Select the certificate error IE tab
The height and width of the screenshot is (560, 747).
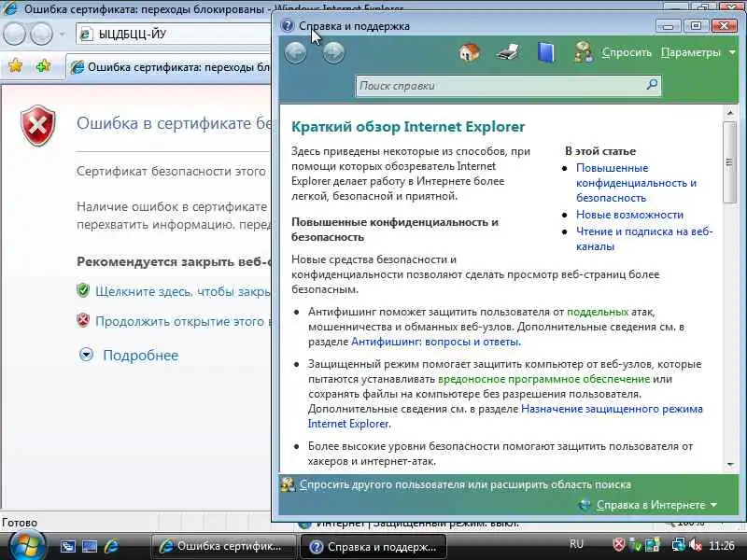coord(169,67)
